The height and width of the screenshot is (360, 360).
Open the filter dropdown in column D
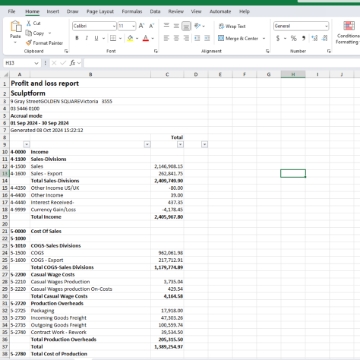(x=205, y=145)
